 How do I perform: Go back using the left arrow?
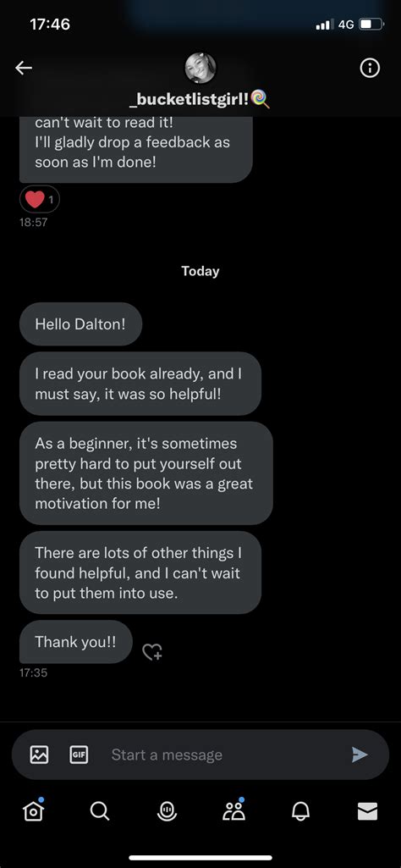pyautogui.click(x=23, y=68)
